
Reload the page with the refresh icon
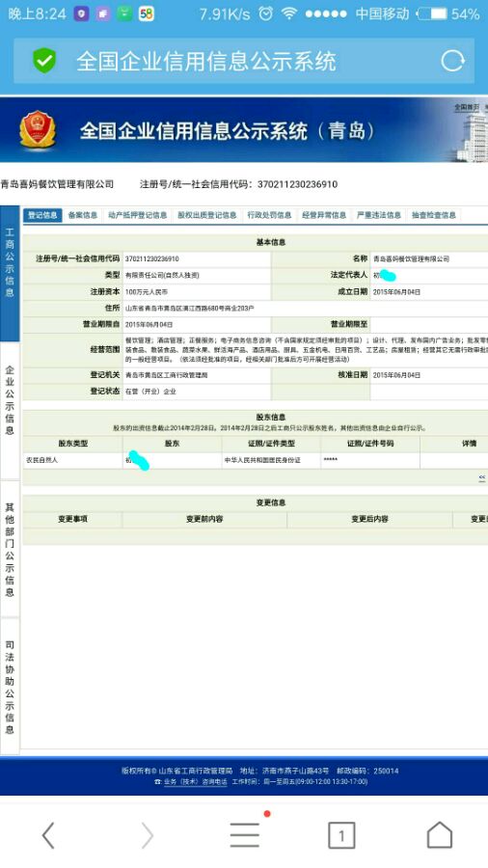tap(452, 61)
